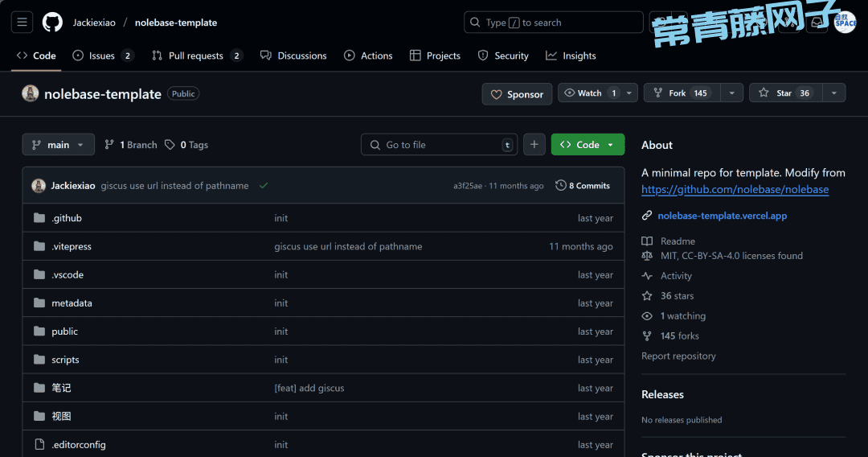This screenshot has height=457, width=868.
Task: View the 36 stars link
Action: coord(677,296)
